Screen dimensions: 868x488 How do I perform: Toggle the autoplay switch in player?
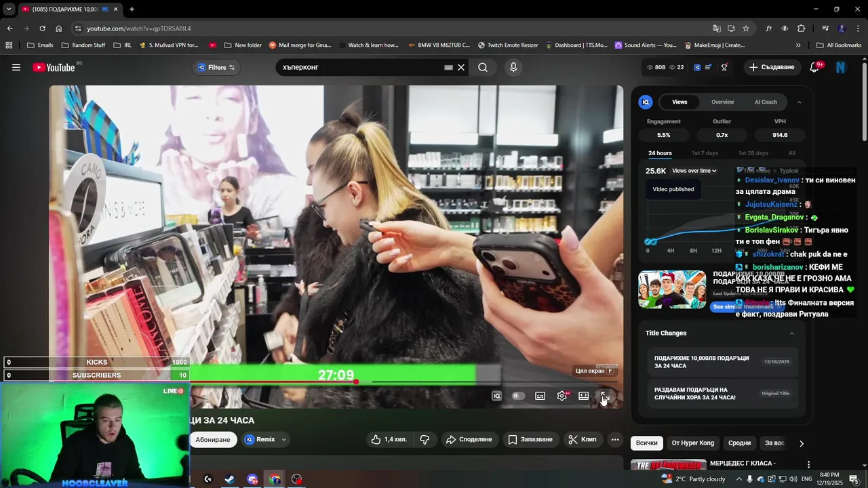click(x=518, y=396)
